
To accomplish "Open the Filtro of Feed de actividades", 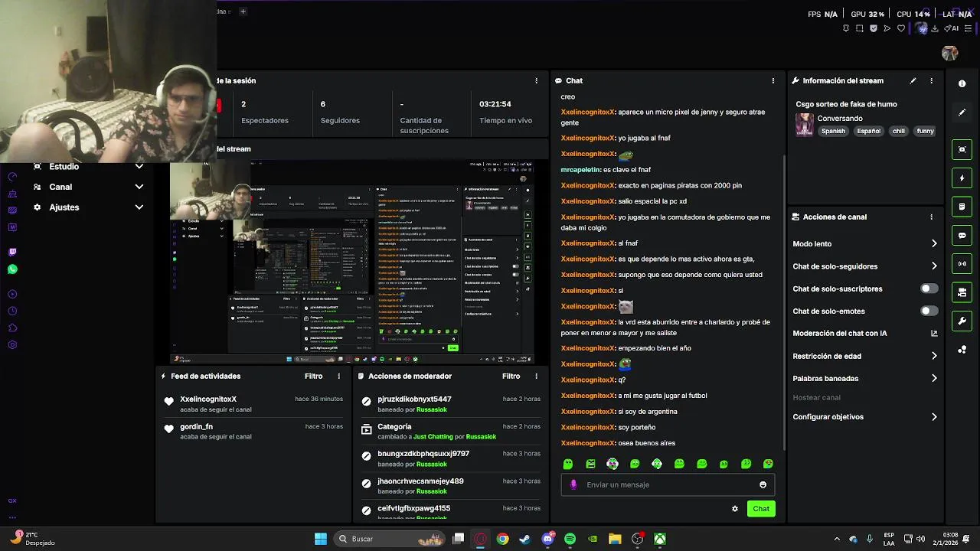I will click(314, 377).
